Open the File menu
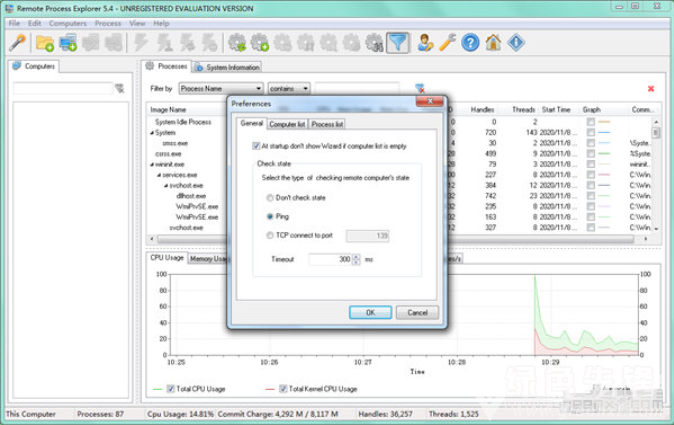The image size is (674, 425). tap(14, 23)
